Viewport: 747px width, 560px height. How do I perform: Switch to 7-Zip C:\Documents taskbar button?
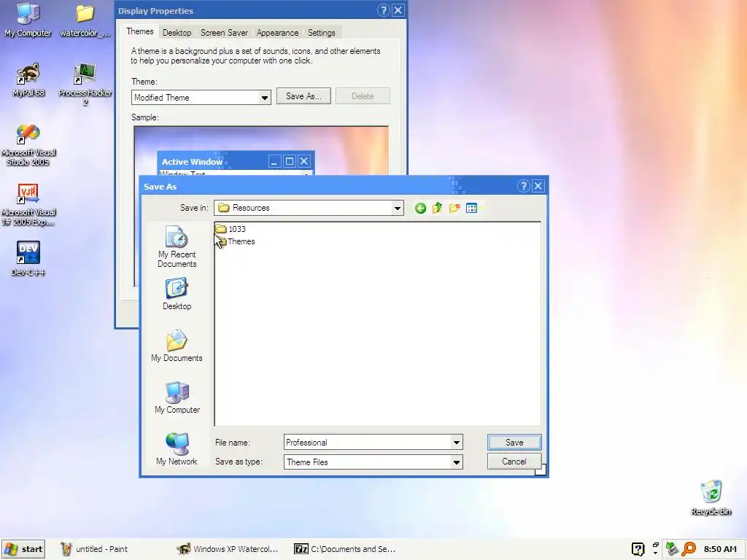(345, 549)
